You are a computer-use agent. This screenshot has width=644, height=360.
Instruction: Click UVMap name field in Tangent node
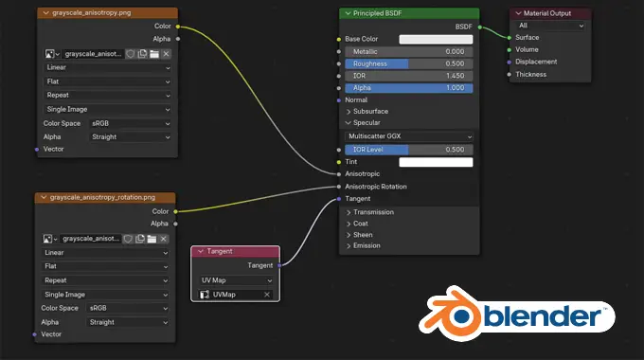[x=236, y=295]
